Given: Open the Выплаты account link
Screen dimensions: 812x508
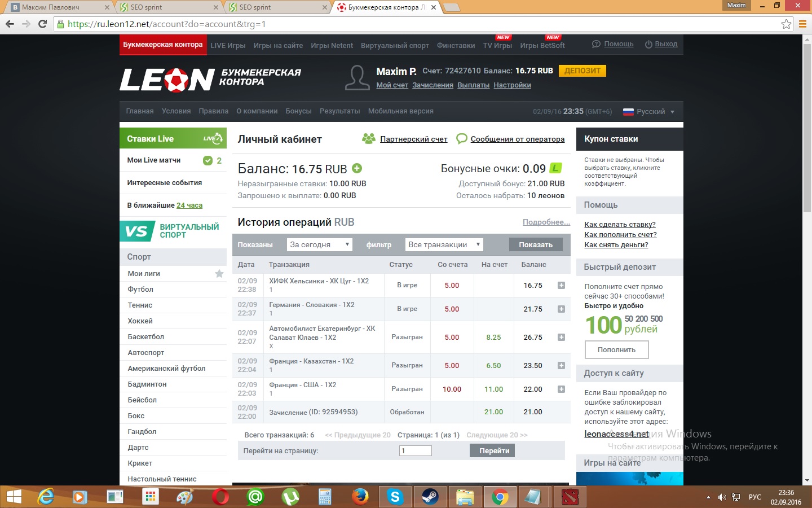Looking at the screenshot, I should 473,85.
